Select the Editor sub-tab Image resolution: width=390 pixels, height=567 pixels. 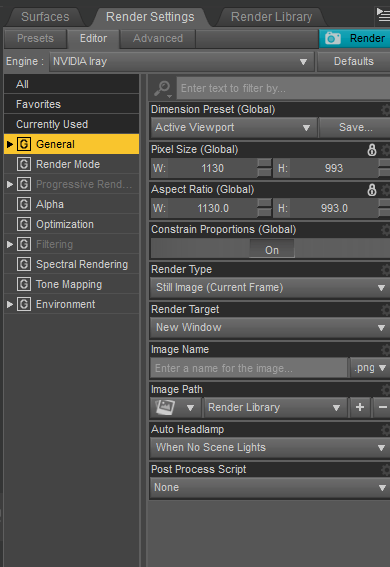tap(93, 38)
